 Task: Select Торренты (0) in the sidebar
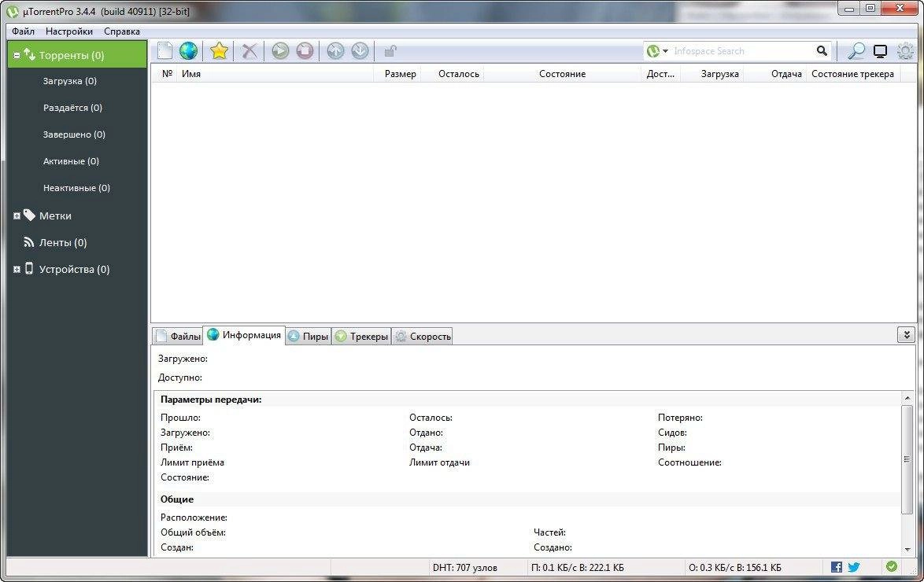pyautogui.click(x=77, y=55)
